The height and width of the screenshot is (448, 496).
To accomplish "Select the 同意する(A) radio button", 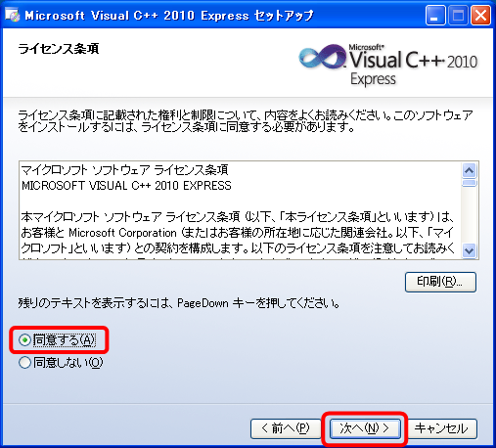I will tap(24, 340).
